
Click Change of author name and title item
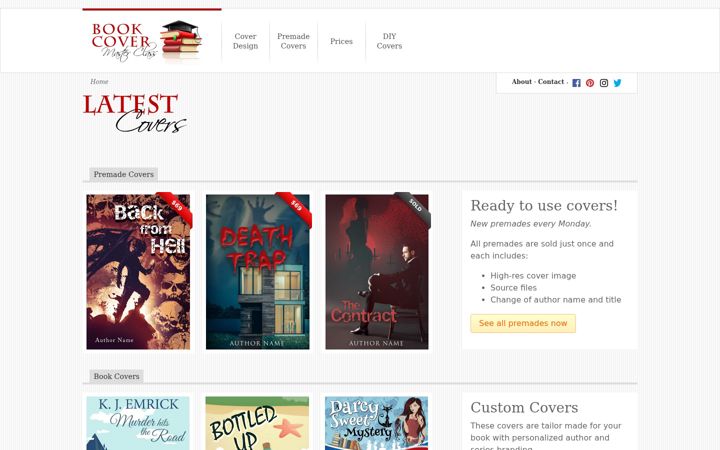556,300
